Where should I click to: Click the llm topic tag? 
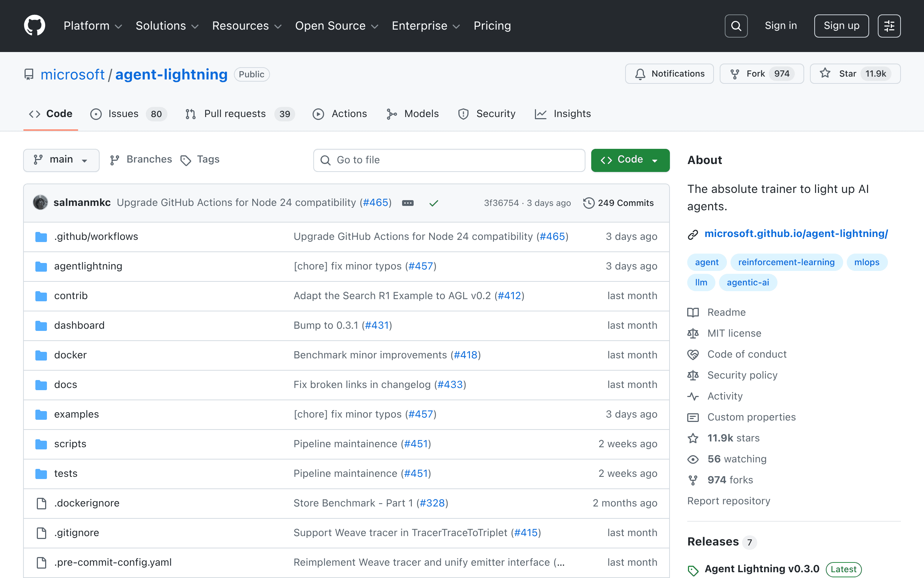click(x=701, y=282)
